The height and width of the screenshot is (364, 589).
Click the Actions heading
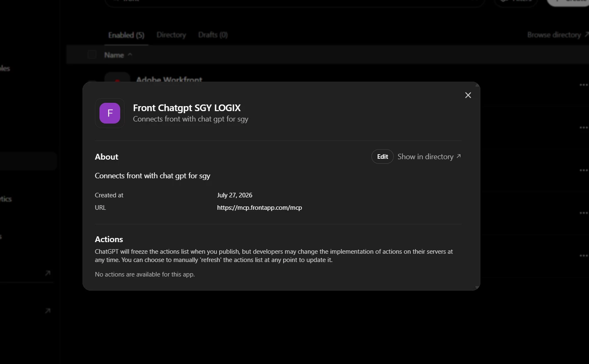[x=109, y=239]
